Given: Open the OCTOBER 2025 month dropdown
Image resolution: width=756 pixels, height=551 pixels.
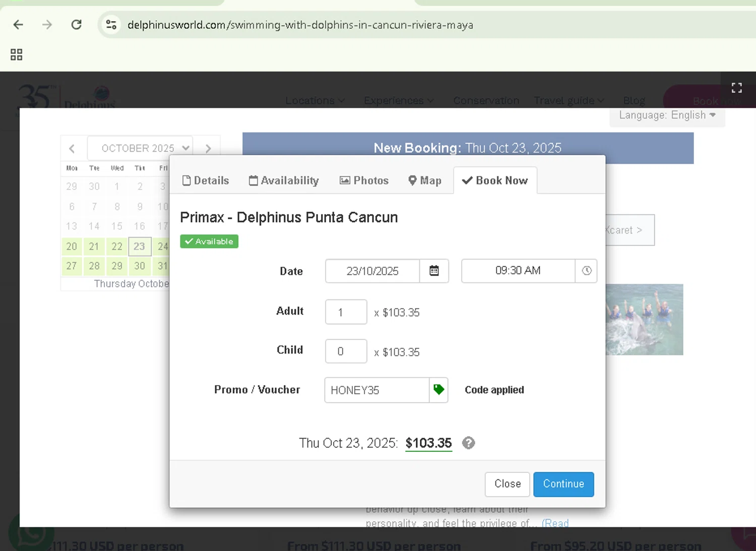Looking at the screenshot, I should tap(140, 148).
